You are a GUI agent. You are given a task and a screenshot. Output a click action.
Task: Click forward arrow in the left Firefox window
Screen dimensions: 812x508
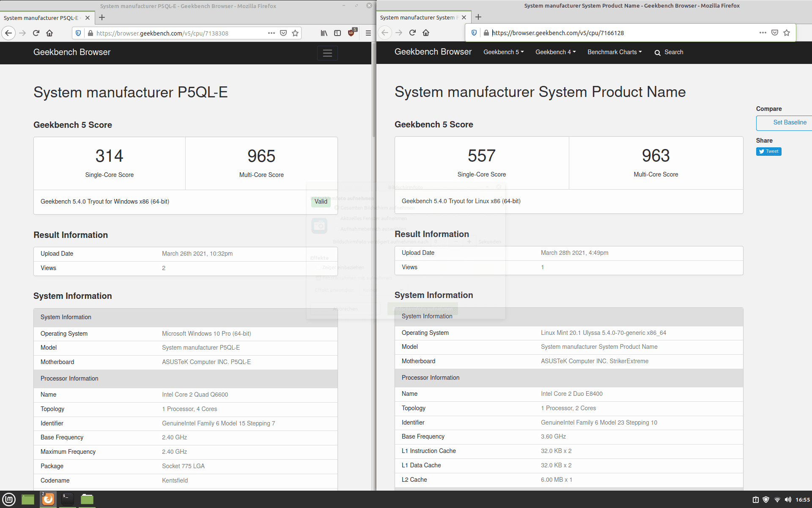[22, 33]
